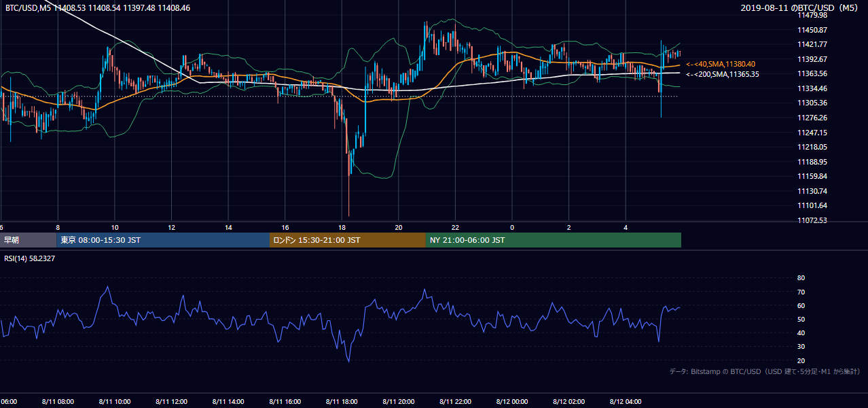Click the RSI(14) 58.2327 indicator label
Viewport: 868px width, 408px height.
pos(30,258)
